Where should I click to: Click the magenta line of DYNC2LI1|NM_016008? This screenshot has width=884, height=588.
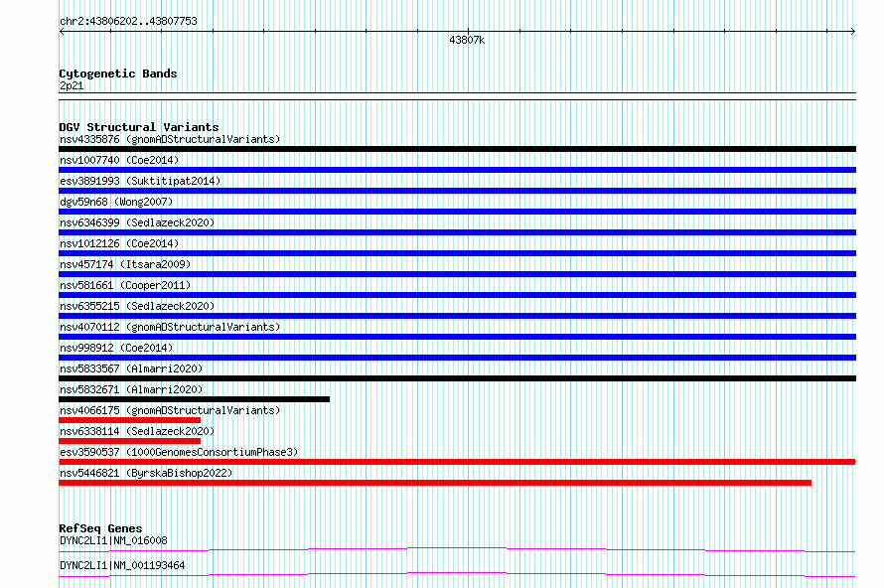(457, 549)
